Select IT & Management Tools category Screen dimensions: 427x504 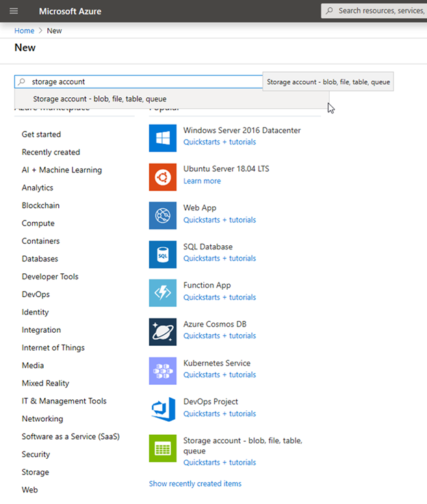(64, 401)
